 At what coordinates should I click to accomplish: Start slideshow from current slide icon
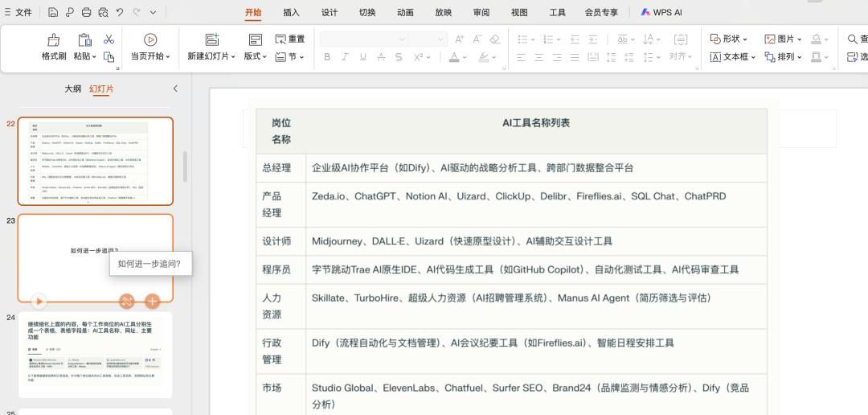tap(150, 39)
